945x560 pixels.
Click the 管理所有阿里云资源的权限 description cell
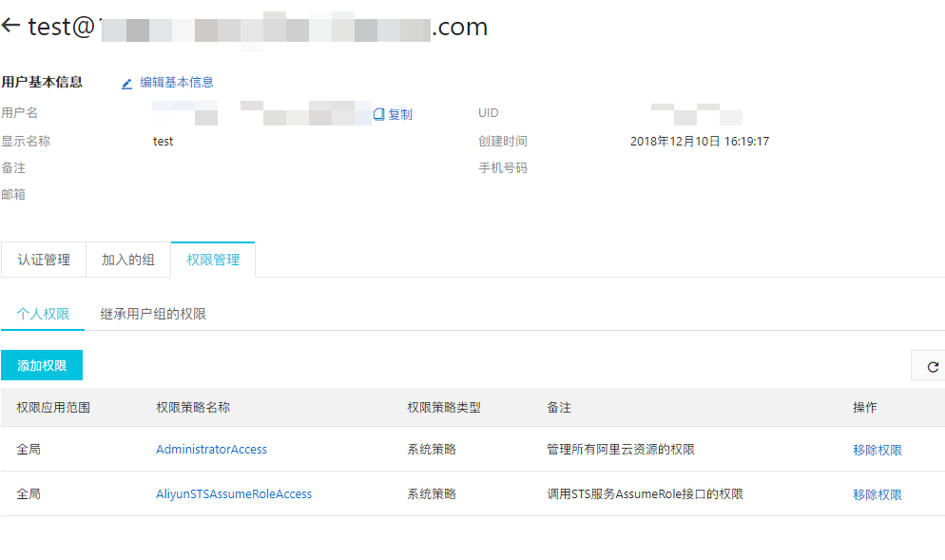coord(627,450)
